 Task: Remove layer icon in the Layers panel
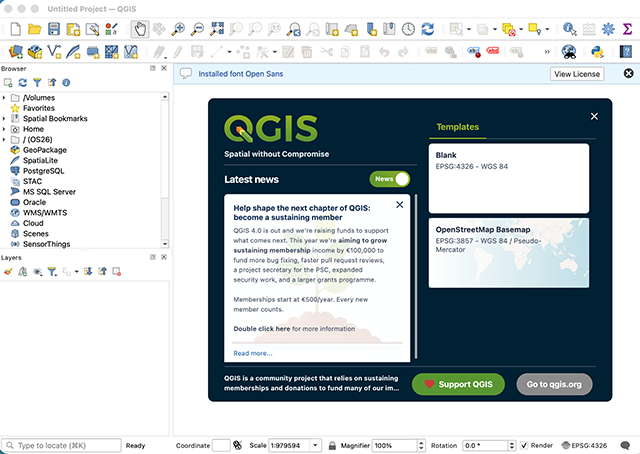click(117, 272)
